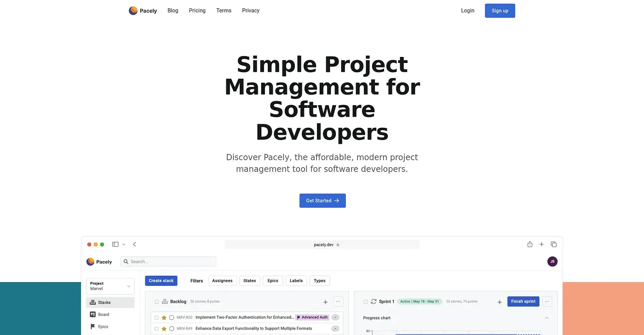Click the share icon in browser mockup toolbar
The height and width of the screenshot is (335, 644).
[x=530, y=244]
